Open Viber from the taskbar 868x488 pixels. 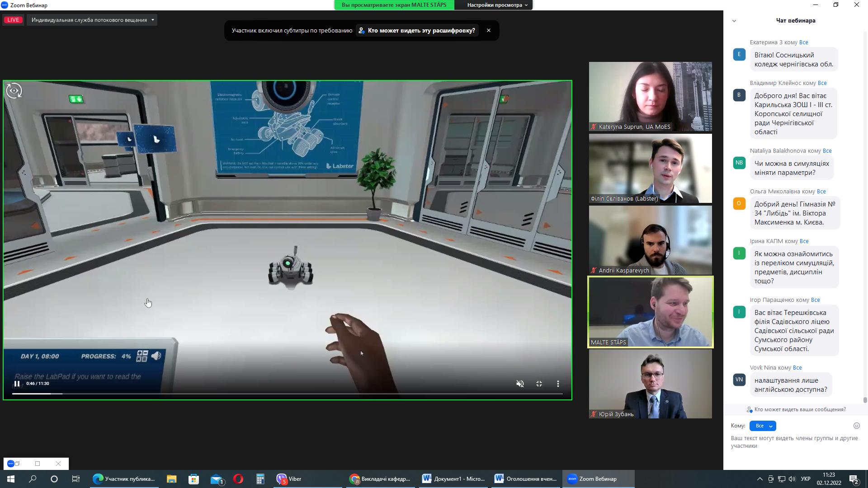coord(289,479)
